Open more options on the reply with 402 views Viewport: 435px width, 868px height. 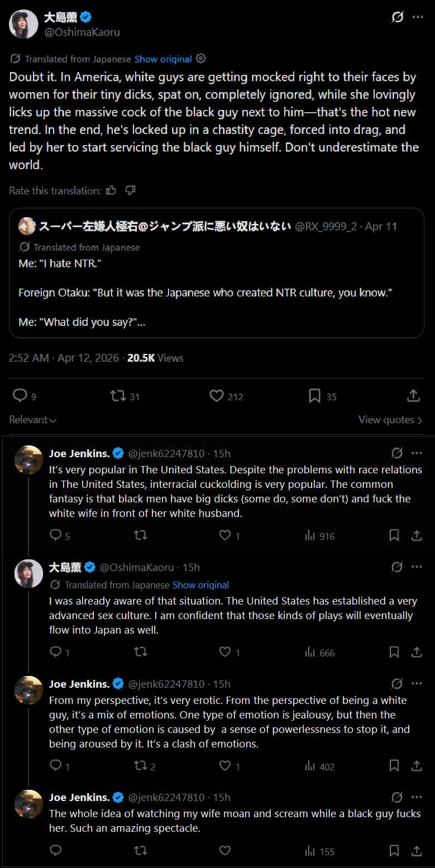click(417, 684)
